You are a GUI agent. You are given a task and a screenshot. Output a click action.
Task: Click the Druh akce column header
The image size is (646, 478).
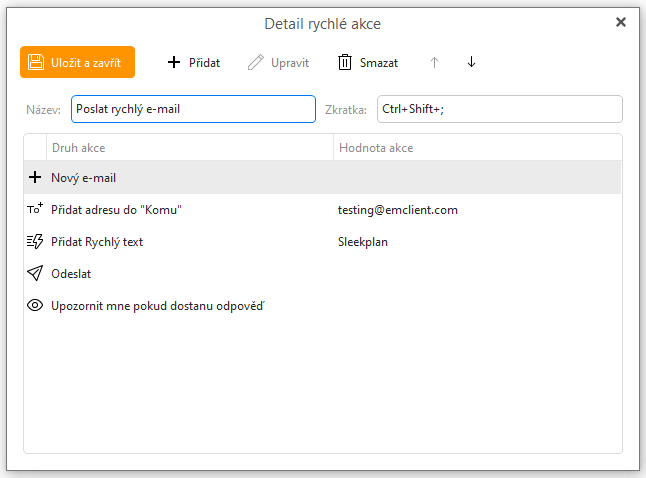coord(190,148)
